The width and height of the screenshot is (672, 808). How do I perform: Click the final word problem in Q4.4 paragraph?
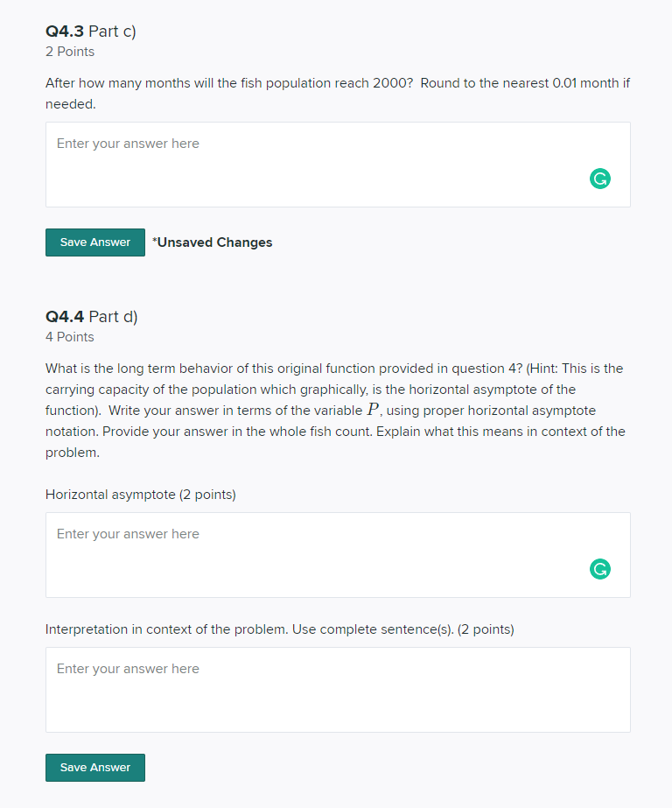click(x=72, y=453)
